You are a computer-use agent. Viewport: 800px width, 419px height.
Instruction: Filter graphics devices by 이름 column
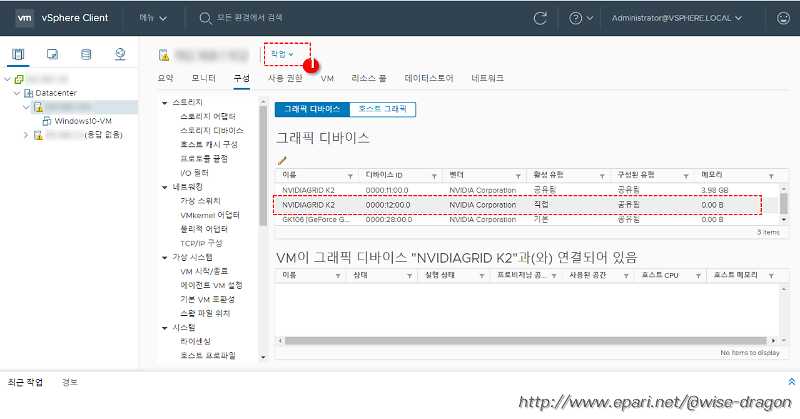point(351,176)
